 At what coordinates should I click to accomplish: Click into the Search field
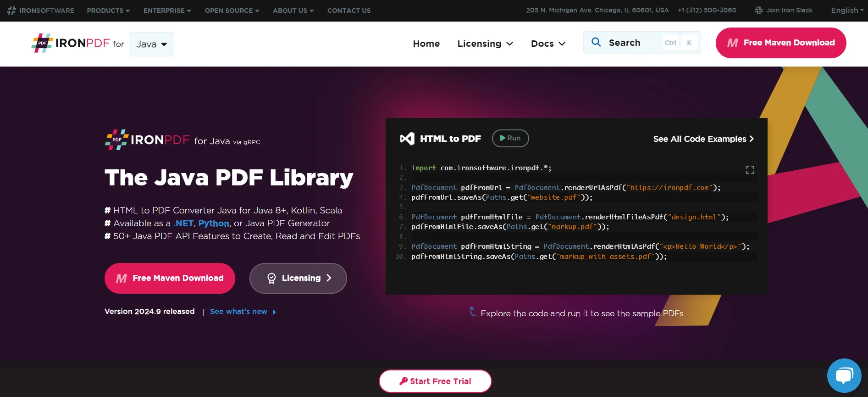coord(642,43)
